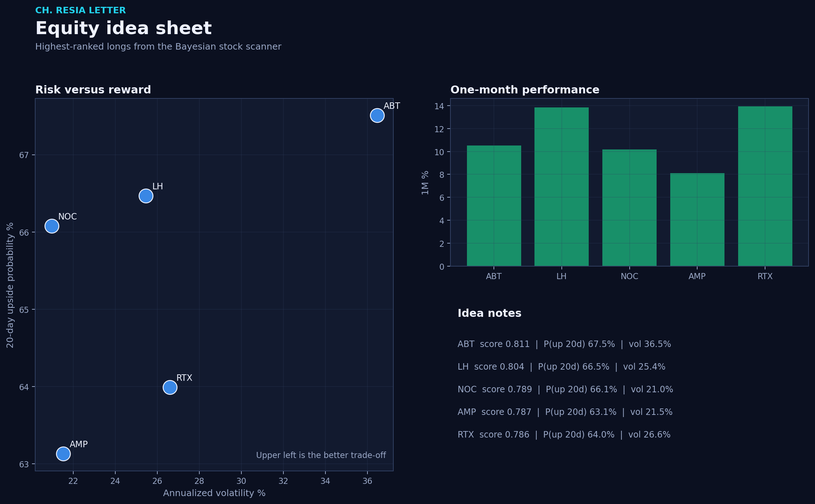Click the 67 tick on probability axis

(24, 155)
